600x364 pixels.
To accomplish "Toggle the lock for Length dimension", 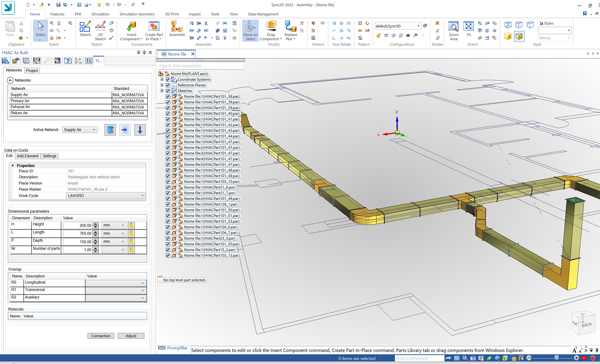I will (x=131, y=233).
